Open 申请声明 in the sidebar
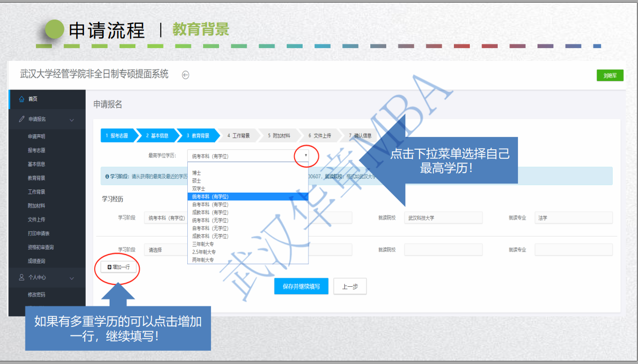638x364 pixels. pyautogui.click(x=37, y=136)
